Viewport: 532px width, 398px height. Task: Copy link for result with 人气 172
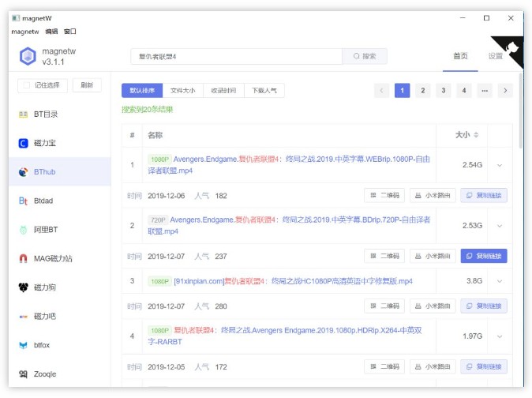click(x=484, y=366)
